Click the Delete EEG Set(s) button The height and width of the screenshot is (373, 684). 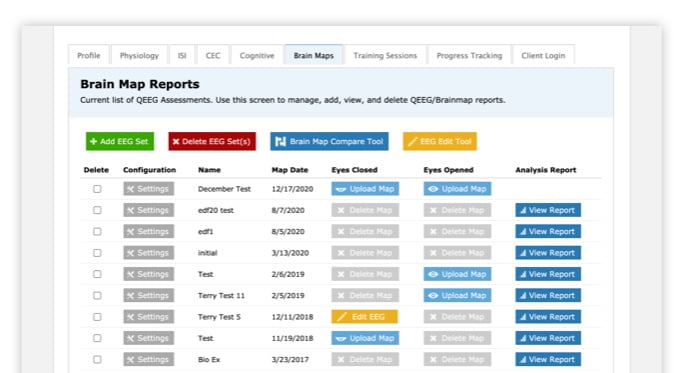212,141
